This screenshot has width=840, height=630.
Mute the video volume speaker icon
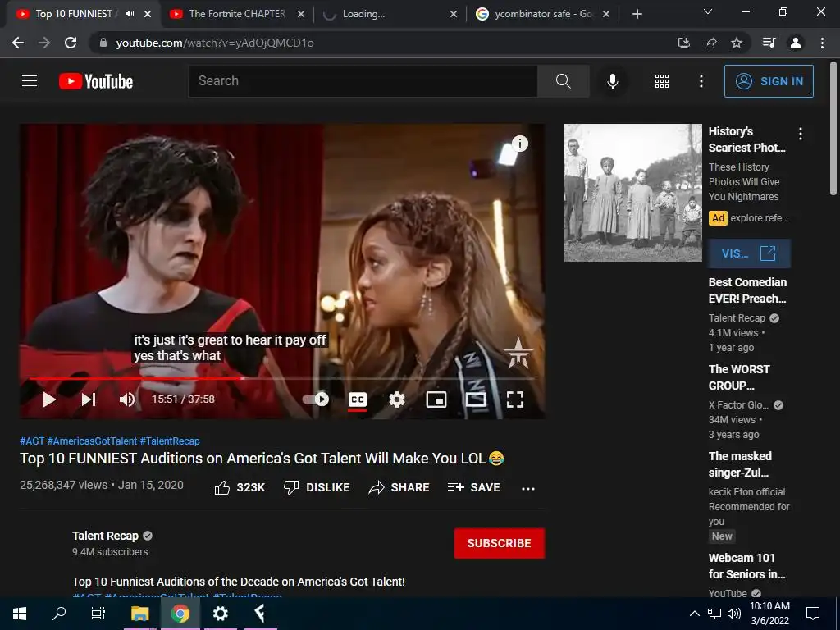coord(127,399)
